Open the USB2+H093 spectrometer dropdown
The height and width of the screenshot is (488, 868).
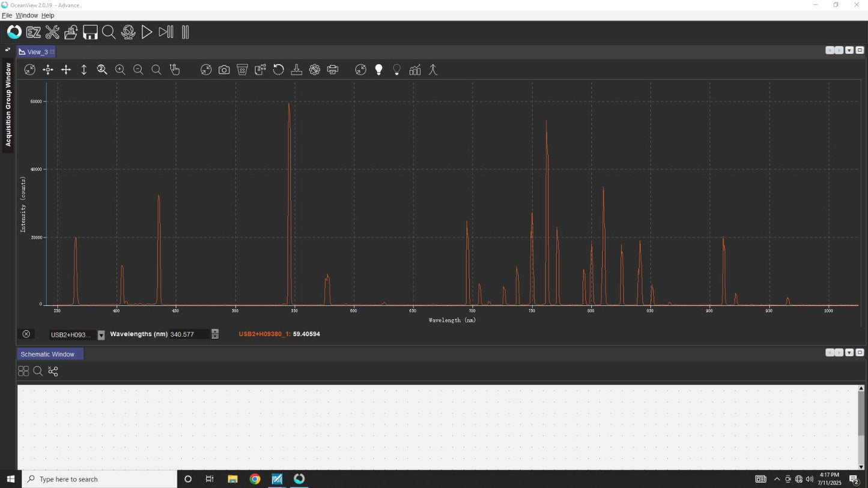tap(101, 335)
